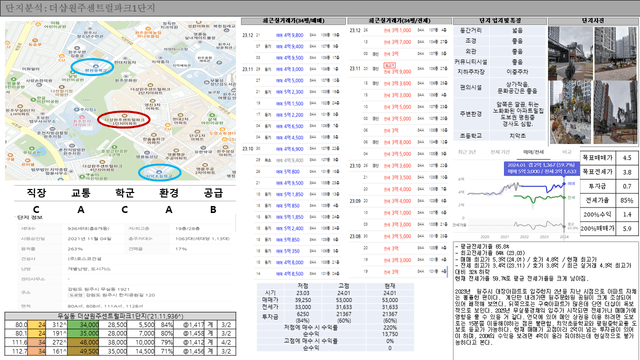640x360 pixels.
Task: Click grade B under 공급
Action: tap(213, 210)
